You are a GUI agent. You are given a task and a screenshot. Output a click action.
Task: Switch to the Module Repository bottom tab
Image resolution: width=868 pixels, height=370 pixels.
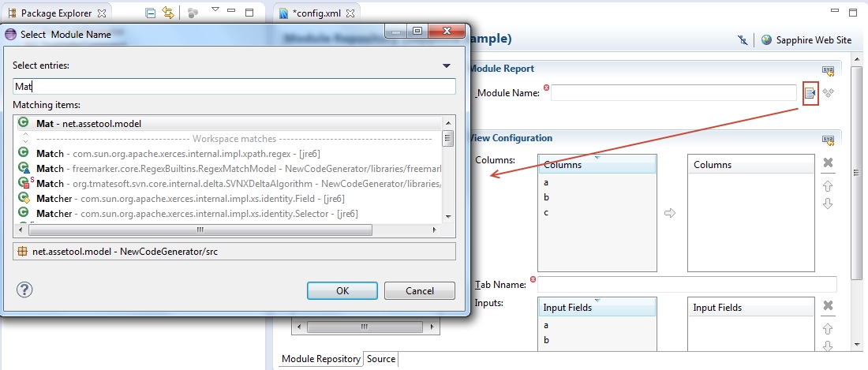point(321,359)
